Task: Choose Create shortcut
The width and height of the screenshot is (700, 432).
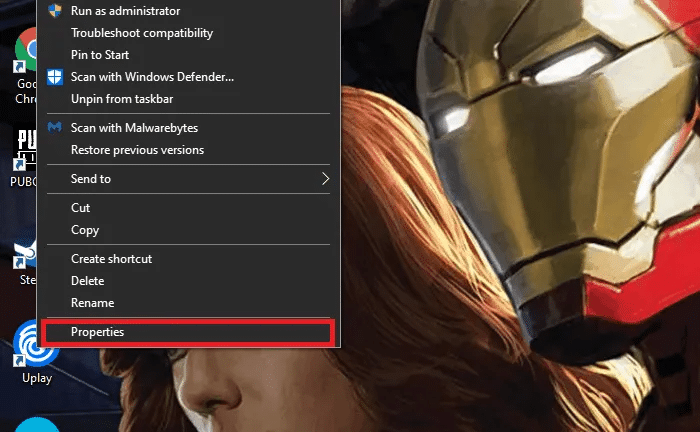Action: coord(188,259)
